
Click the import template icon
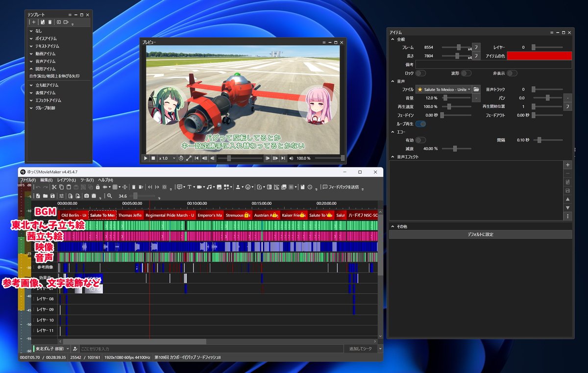(58, 22)
